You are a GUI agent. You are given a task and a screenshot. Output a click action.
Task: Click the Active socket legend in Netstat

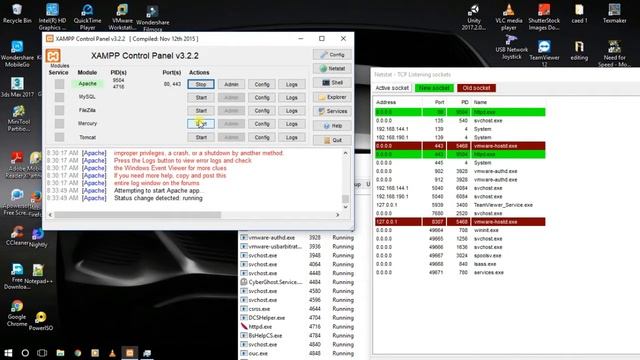coord(392,88)
